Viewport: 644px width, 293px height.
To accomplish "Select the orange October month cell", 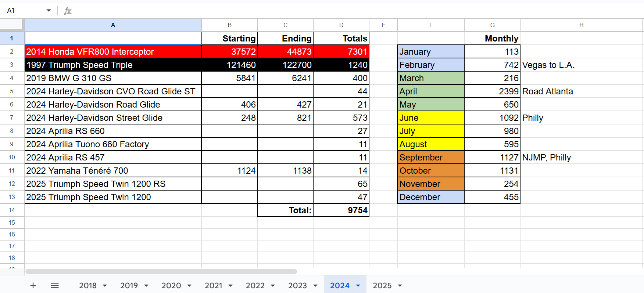I will 431,171.
